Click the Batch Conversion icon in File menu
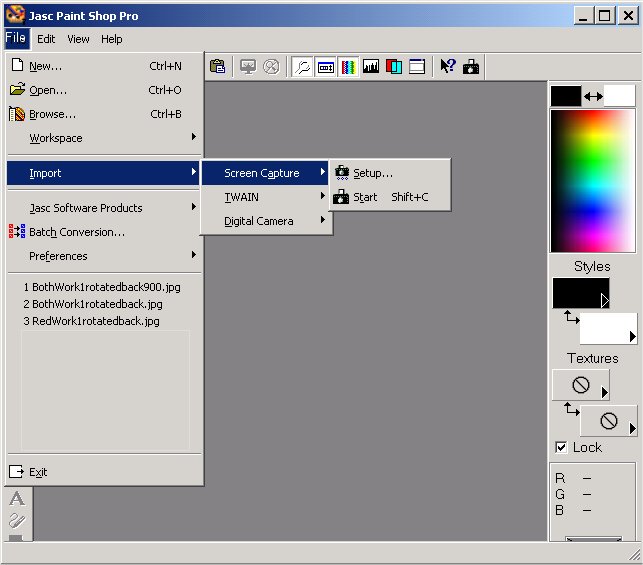This screenshot has width=643, height=565. [x=17, y=232]
